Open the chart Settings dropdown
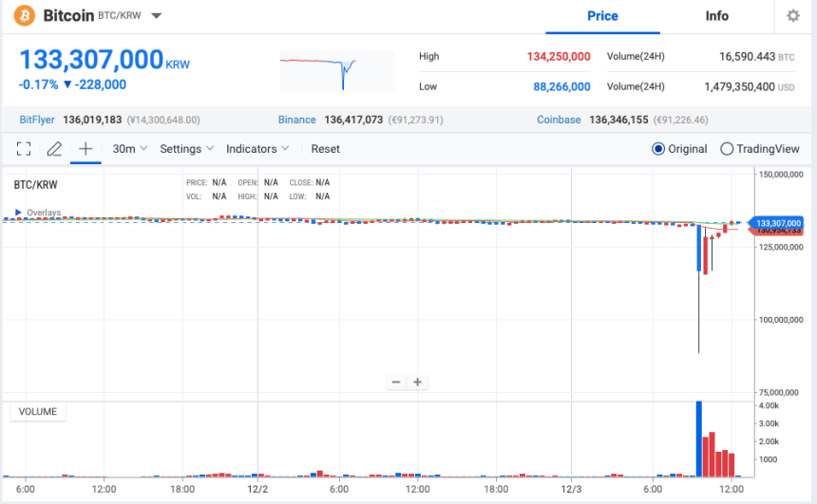817x504 pixels. pyautogui.click(x=186, y=149)
